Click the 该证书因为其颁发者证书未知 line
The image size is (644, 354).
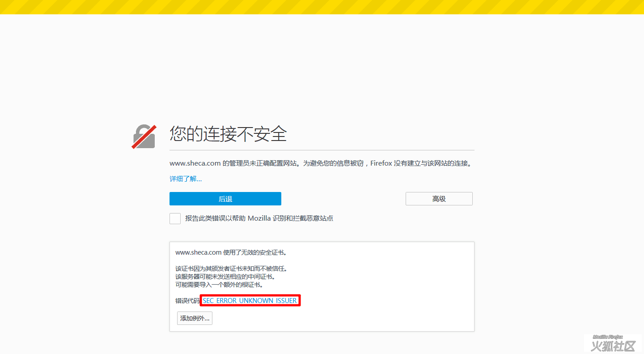(231, 269)
